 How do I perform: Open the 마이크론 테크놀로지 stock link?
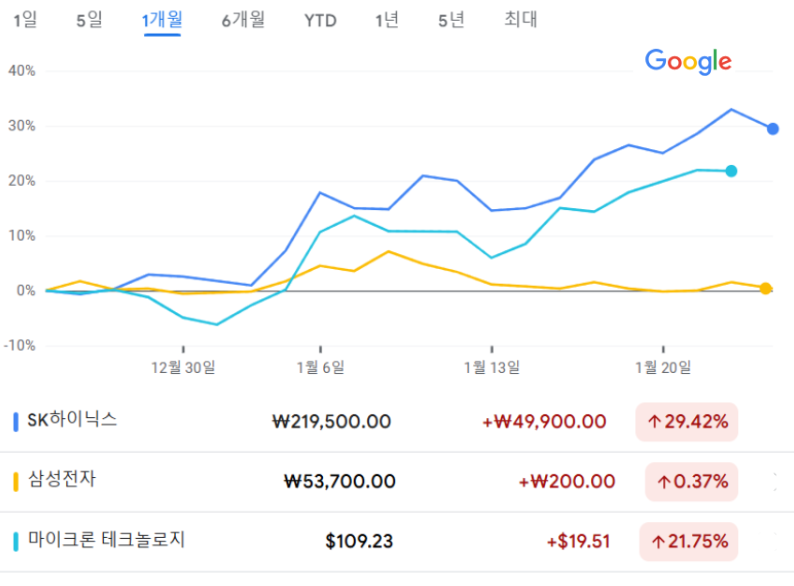click(107, 541)
